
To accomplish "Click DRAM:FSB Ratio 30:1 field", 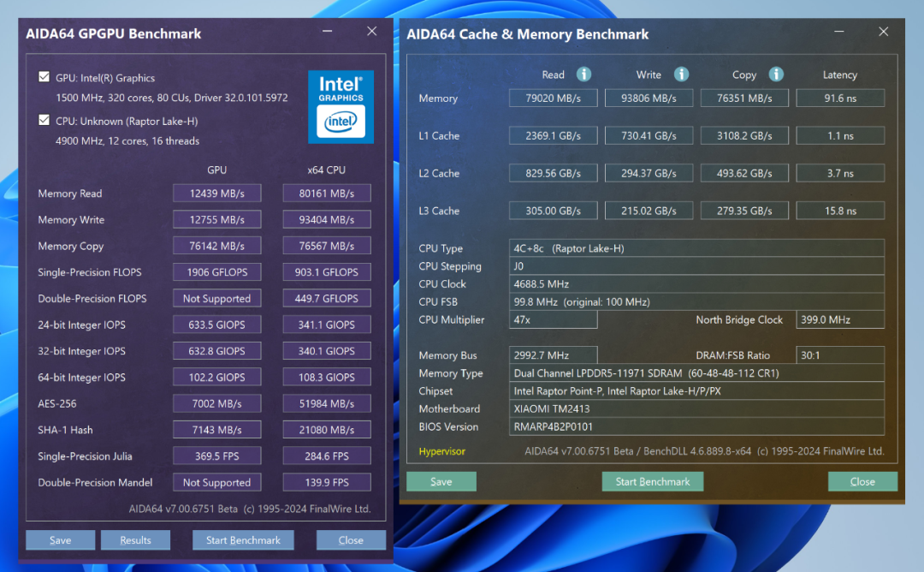I will pyautogui.click(x=840, y=355).
